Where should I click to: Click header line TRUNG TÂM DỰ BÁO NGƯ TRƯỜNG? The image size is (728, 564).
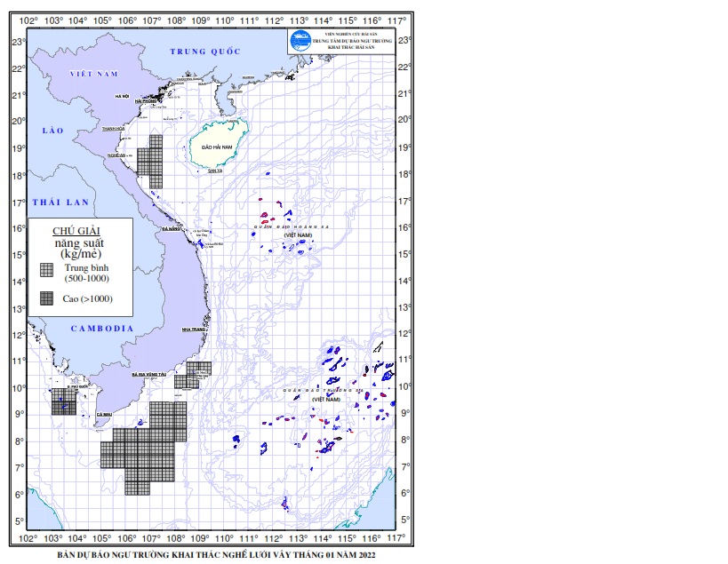[x=352, y=41]
